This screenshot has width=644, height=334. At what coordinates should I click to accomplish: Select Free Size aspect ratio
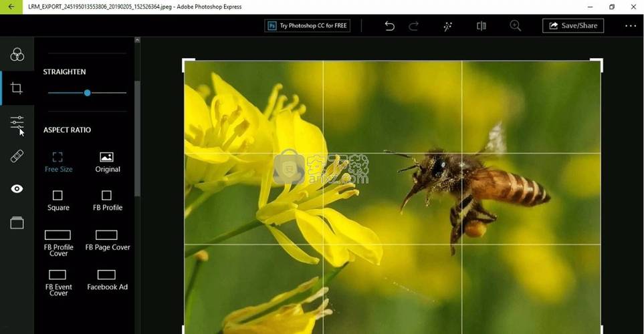[x=58, y=161]
